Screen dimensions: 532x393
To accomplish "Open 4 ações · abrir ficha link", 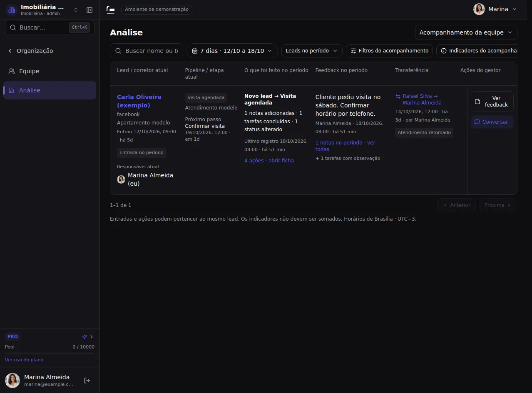I will point(269,161).
